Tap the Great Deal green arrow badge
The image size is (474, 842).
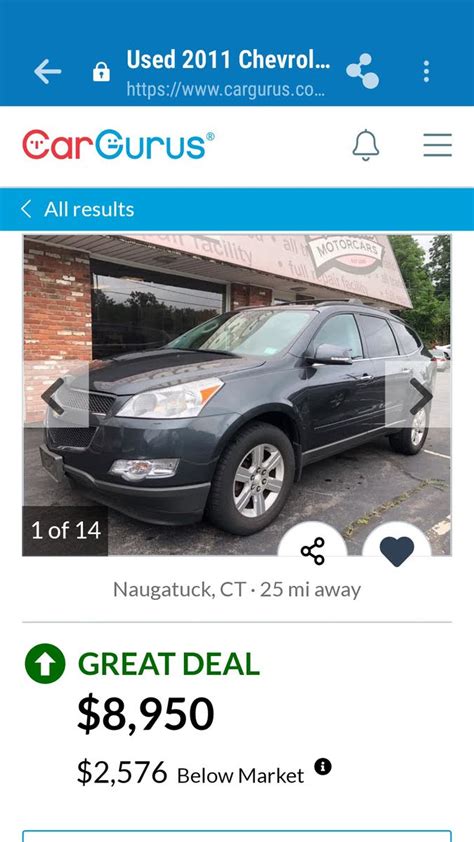point(45,664)
